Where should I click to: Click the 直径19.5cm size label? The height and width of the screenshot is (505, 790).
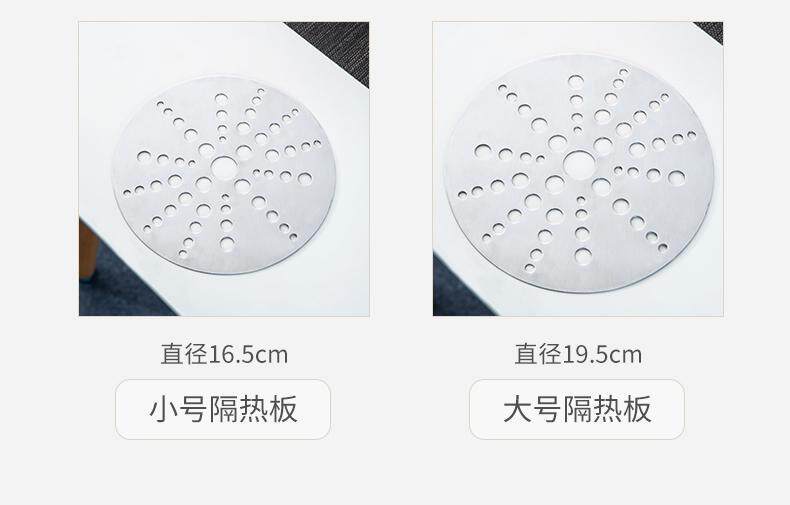click(x=578, y=354)
